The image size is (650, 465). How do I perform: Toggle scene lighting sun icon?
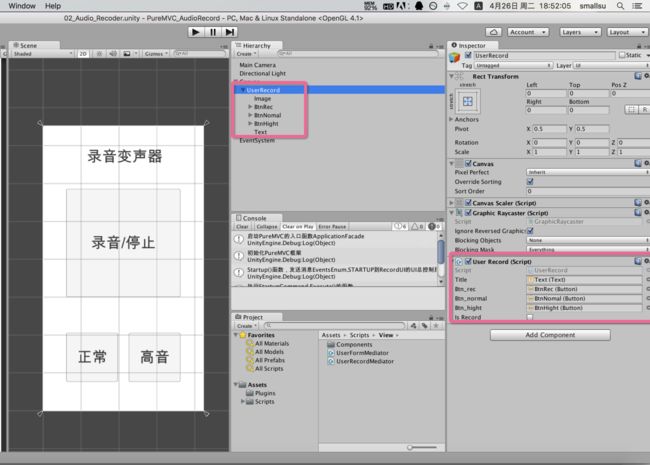[99, 54]
